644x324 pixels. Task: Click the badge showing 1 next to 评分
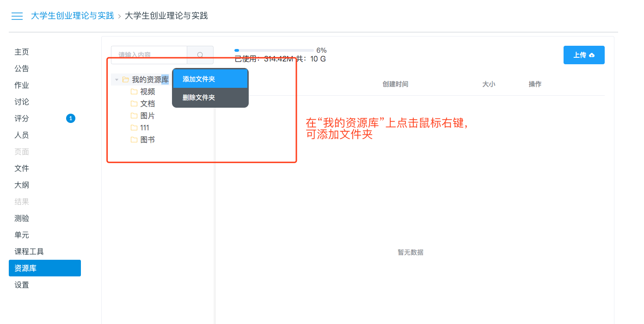click(x=71, y=118)
